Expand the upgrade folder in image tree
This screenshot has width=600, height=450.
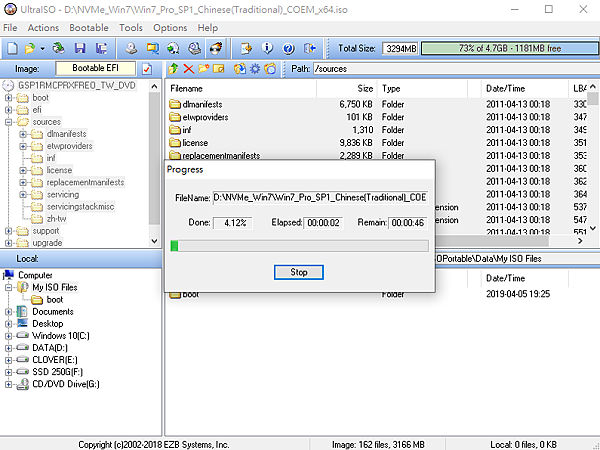point(8,243)
